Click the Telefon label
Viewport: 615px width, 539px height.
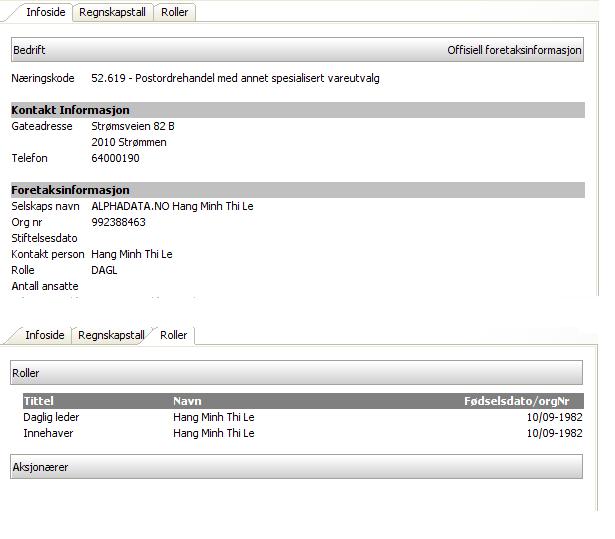(x=29, y=158)
